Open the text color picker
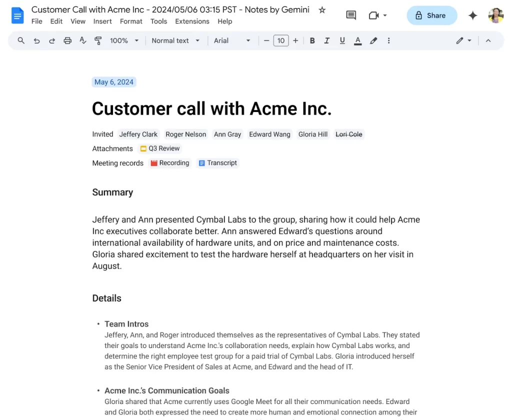The image size is (512, 420). pos(357,40)
